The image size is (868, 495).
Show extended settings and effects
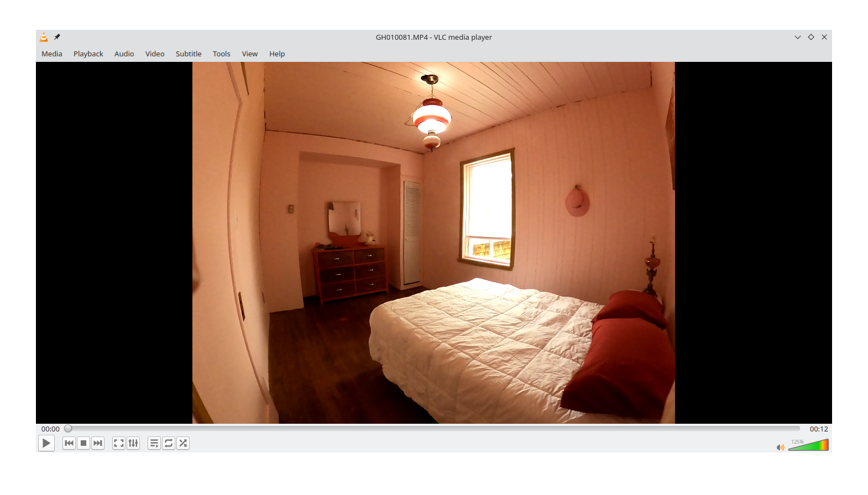pyautogui.click(x=133, y=443)
